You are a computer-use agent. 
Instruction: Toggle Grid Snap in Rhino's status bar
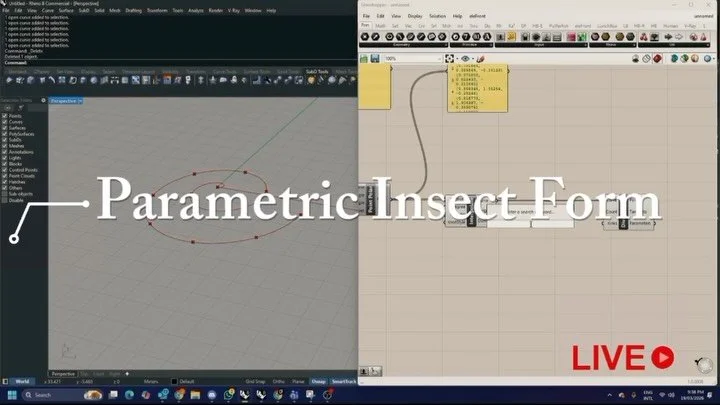(255, 382)
